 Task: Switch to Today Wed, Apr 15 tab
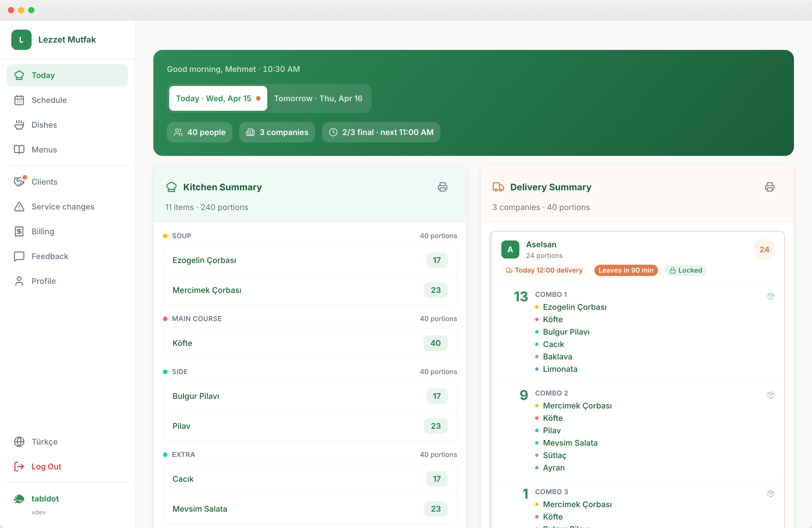tap(218, 98)
